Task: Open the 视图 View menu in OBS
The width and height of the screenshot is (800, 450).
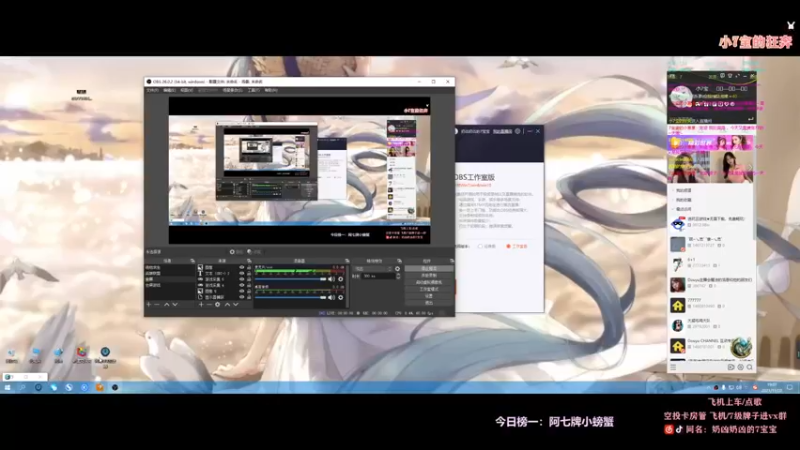Action: click(x=187, y=90)
